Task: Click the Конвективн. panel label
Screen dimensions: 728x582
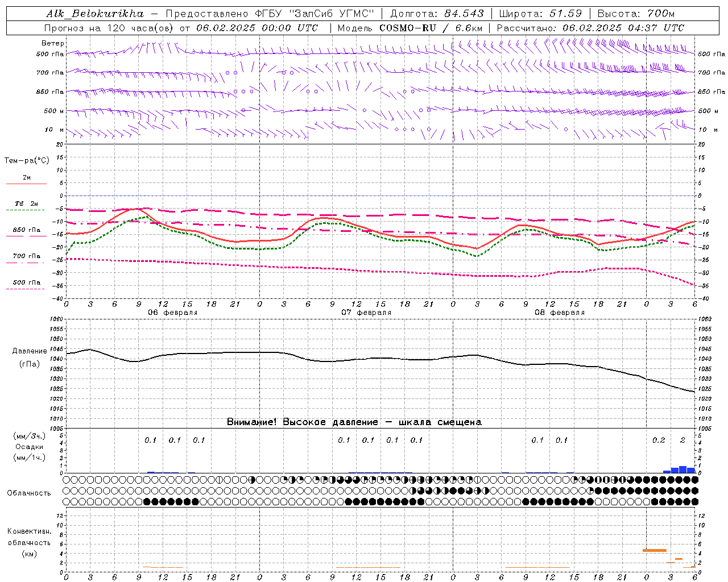Action: click(x=30, y=531)
